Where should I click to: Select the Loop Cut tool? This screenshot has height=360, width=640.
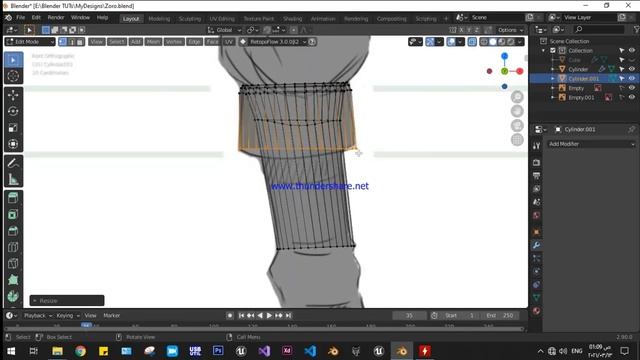(x=13, y=247)
